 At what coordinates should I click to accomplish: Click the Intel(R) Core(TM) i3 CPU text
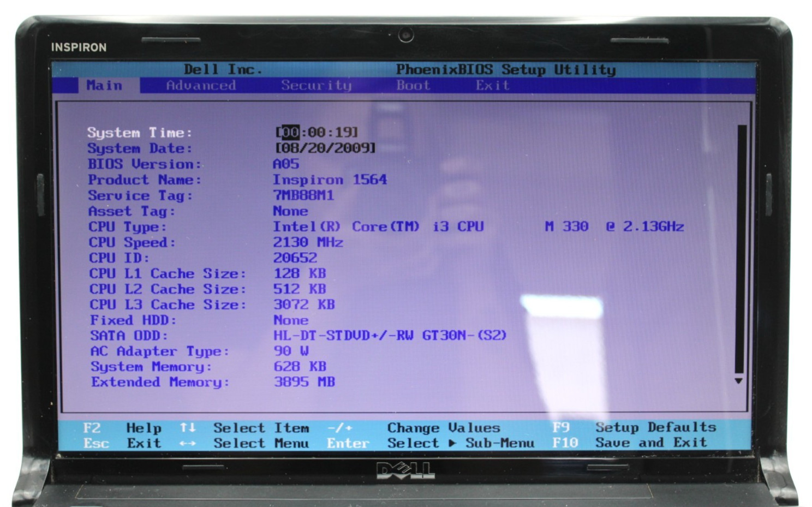click(378, 226)
